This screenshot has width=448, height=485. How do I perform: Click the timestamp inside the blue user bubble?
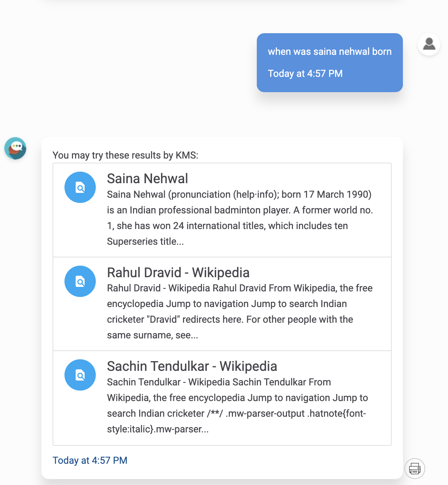click(x=305, y=73)
